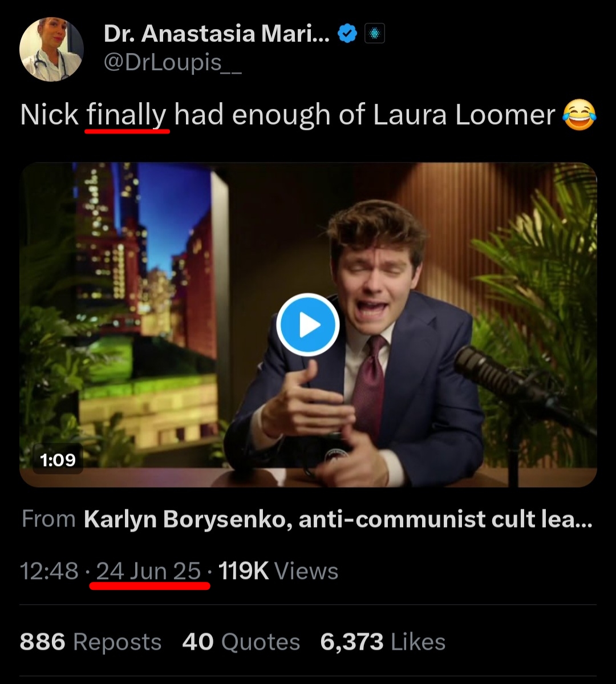
Task: View the 6,373 Likes list
Action: pyautogui.click(x=383, y=642)
